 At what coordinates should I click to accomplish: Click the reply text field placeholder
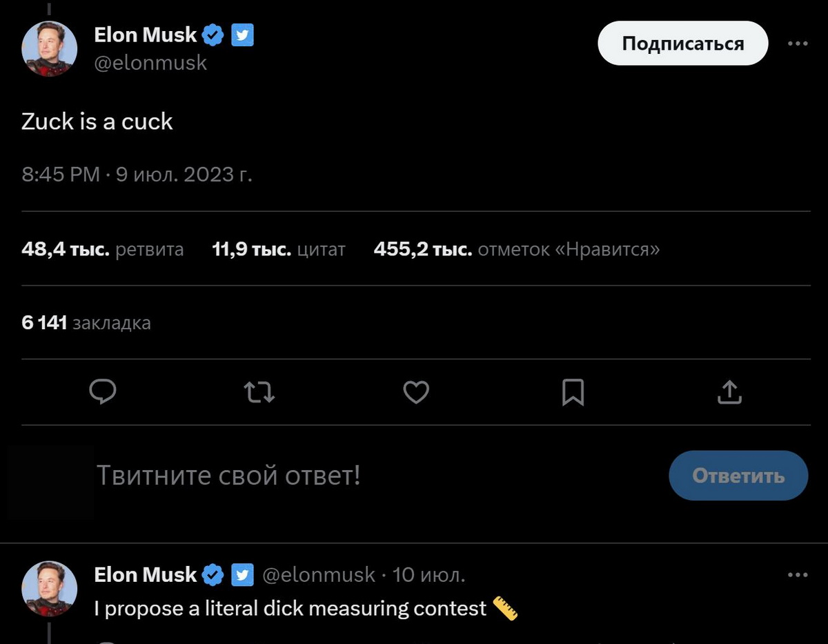(x=228, y=476)
